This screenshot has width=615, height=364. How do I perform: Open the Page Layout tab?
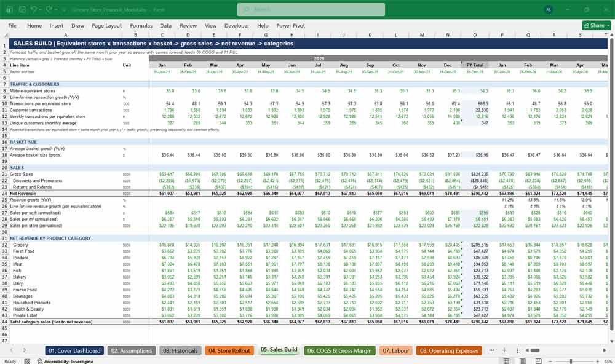tap(106, 25)
